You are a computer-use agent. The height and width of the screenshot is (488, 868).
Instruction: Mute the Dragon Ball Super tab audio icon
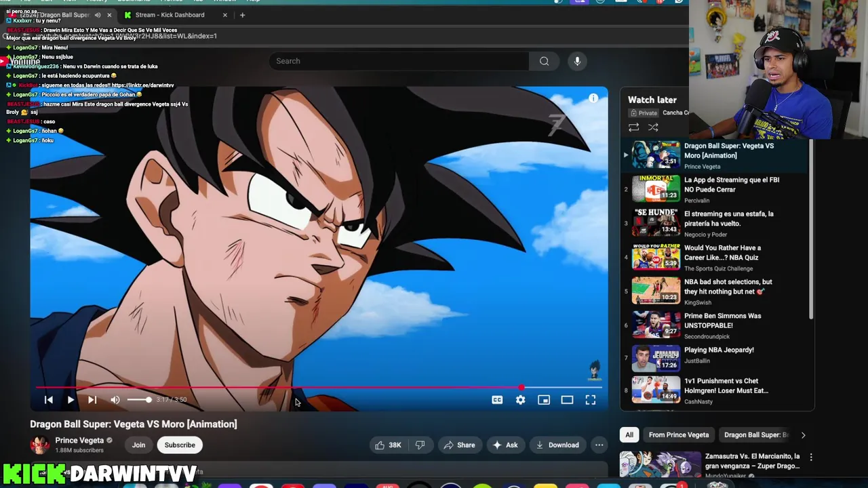pos(98,15)
